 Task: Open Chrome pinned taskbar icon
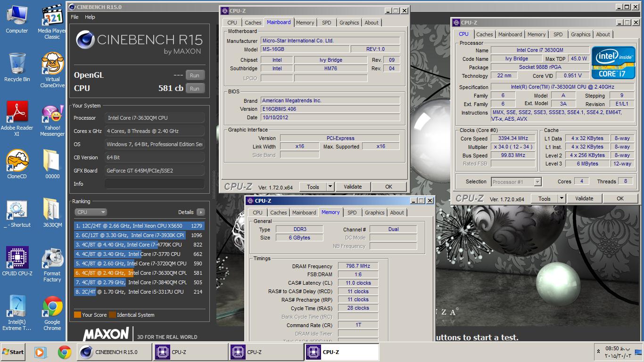tap(65, 352)
